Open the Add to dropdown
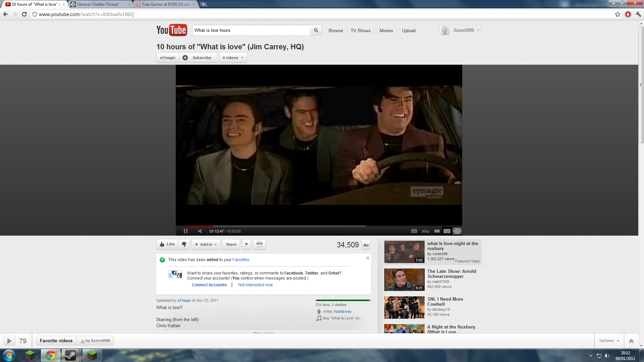Viewport: 644px width, 362px height. 206,244
